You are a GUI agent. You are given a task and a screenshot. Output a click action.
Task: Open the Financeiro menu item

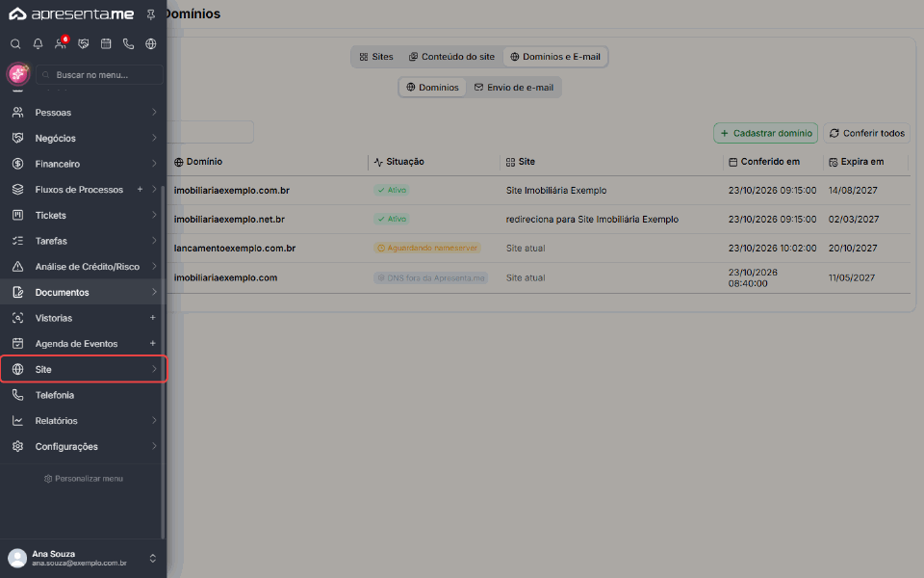pyautogui.click(x=83, y=164)
